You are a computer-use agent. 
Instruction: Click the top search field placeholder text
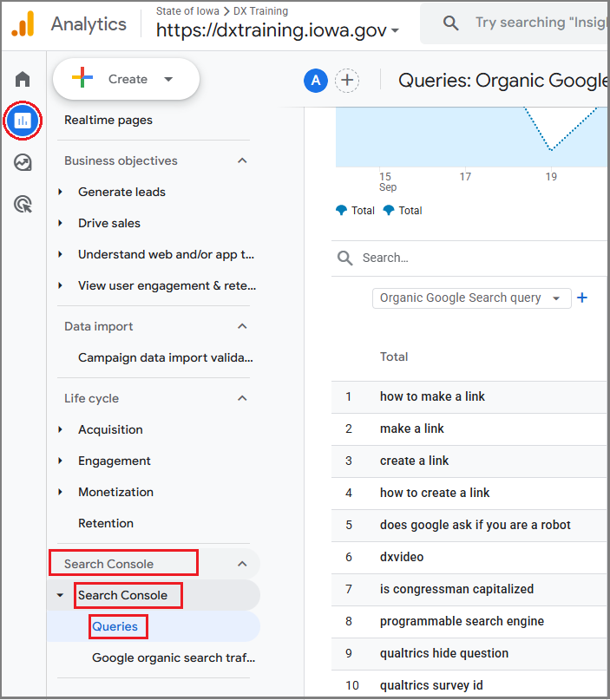(x=541, y=23)
